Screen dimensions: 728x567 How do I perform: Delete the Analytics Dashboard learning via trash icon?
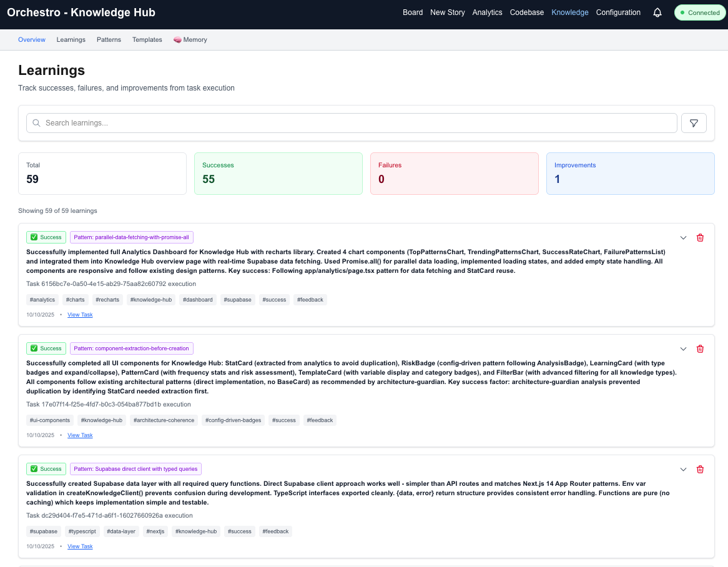[700, 237]
